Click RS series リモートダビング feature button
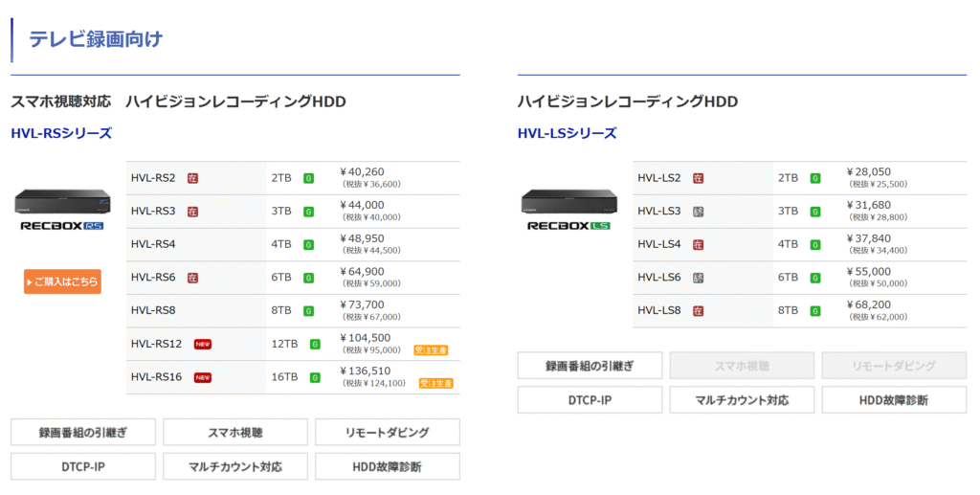 pos(388,433)
